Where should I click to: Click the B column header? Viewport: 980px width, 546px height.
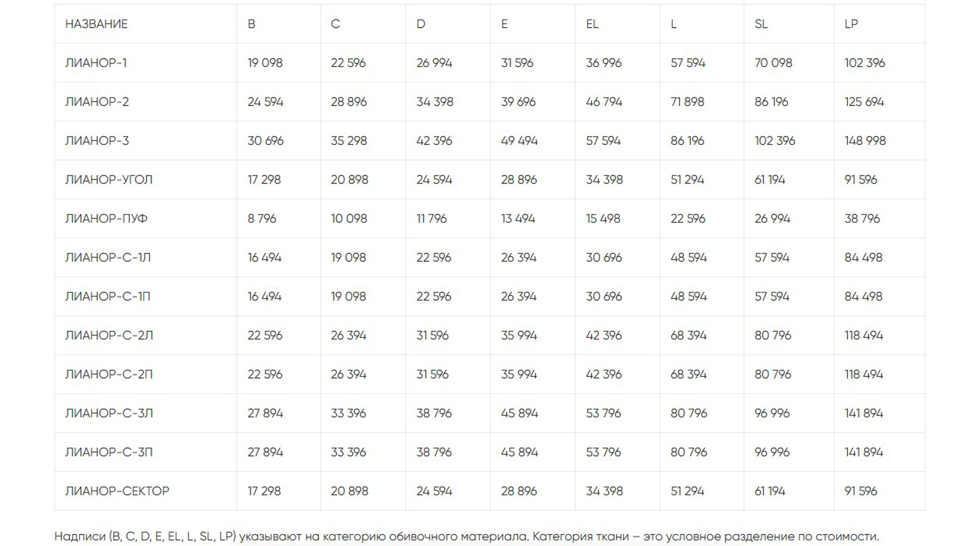click(x=251, y=24)
